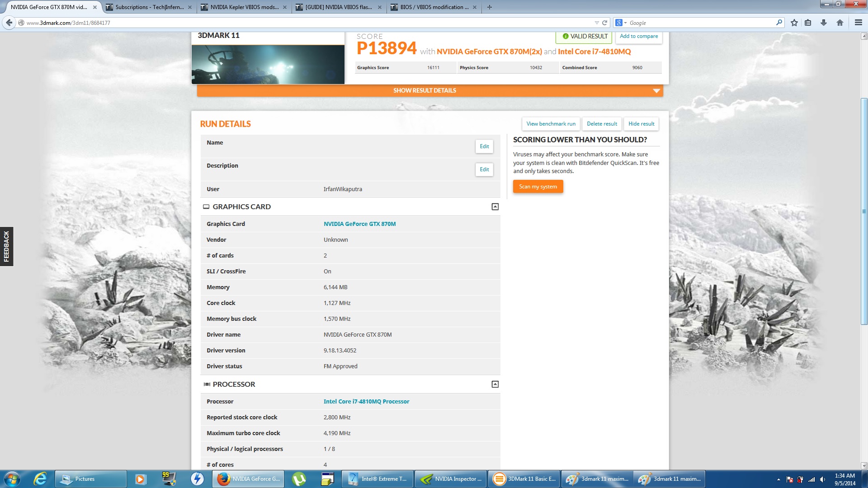Click the scrollbar down arrow
868x488 pixels.
point(864,466)
